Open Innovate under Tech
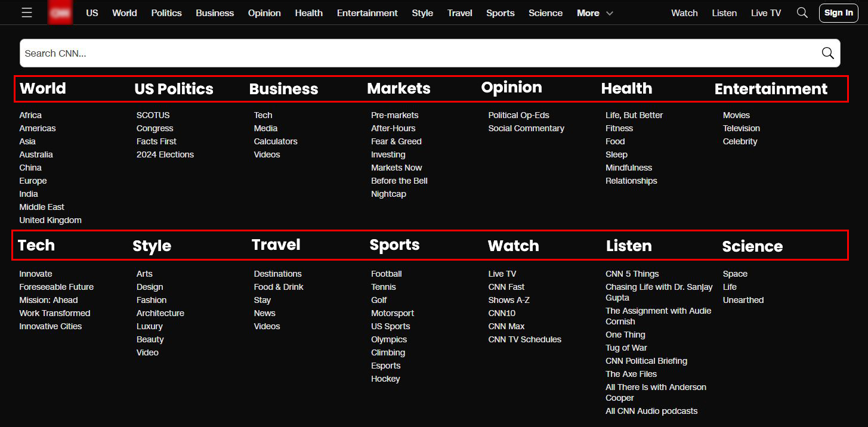 pyautogui.click(x=36, y=274)
